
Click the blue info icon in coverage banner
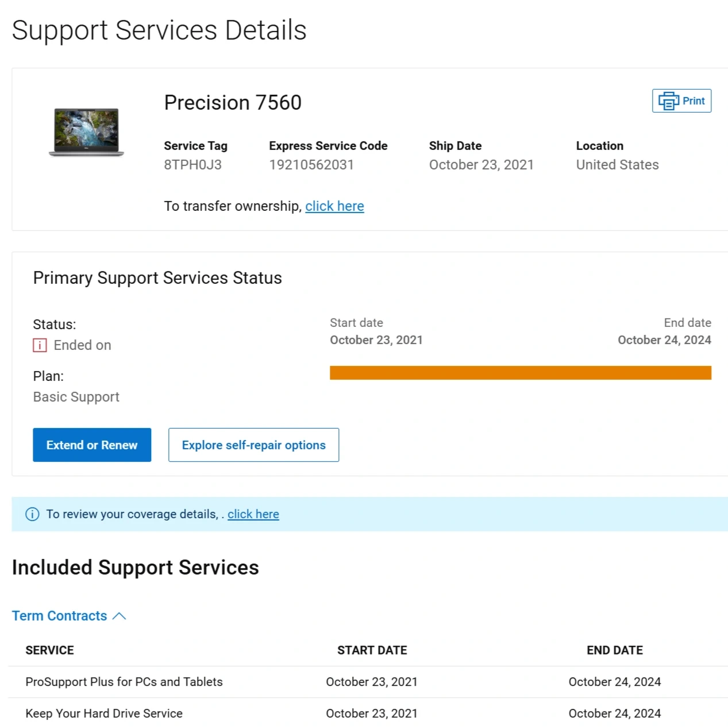33,514
